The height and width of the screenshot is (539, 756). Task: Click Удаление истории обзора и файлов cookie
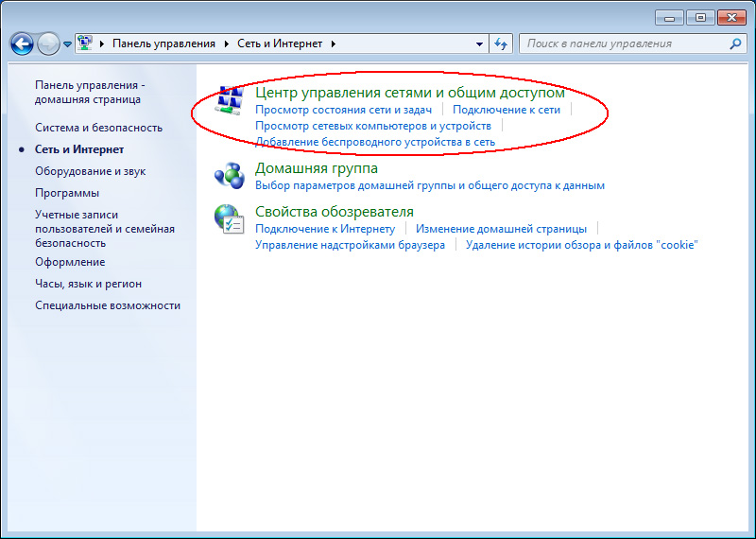tap(582, 245)
